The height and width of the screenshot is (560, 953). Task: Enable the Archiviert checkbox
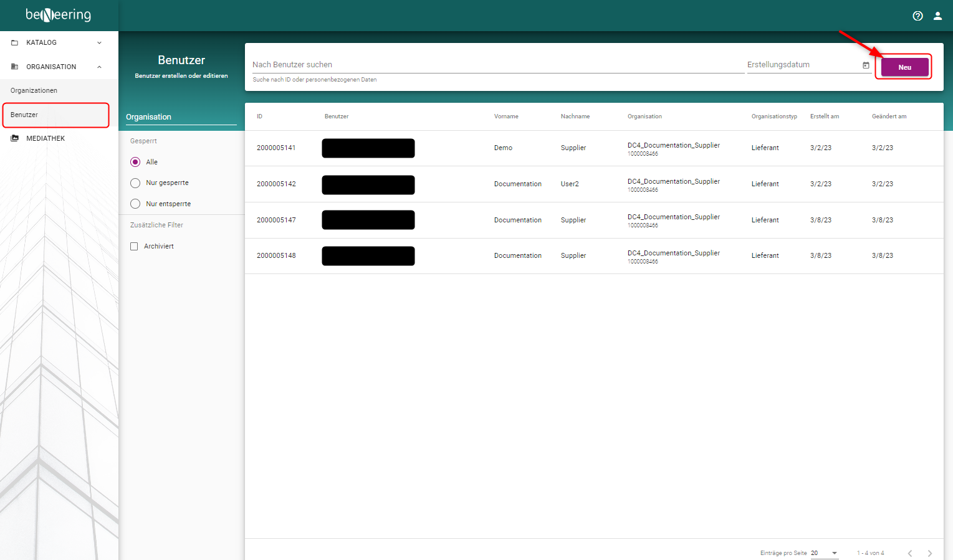(x=134, y=247)
